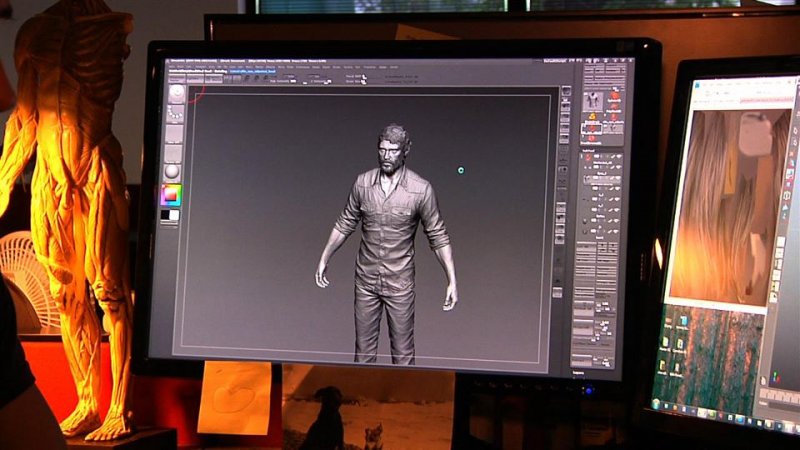Open LightBox from the top shelf

(x=195, y=80)
